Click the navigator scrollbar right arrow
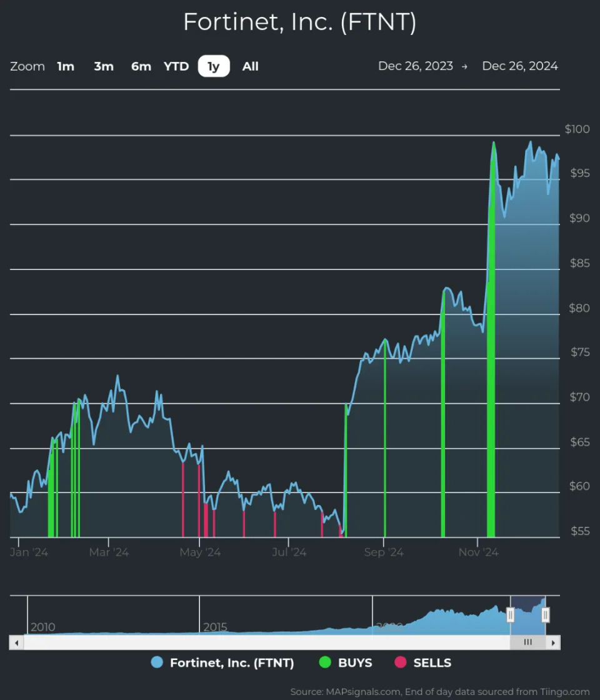Viewport: 600px width, 700px height. click(x=553, y=643)
